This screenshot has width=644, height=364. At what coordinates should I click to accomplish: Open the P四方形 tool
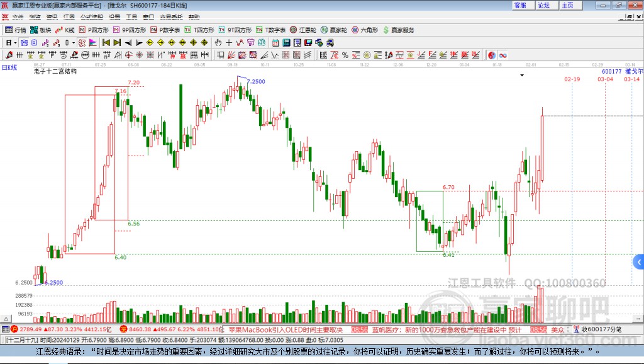click(94, 30)
